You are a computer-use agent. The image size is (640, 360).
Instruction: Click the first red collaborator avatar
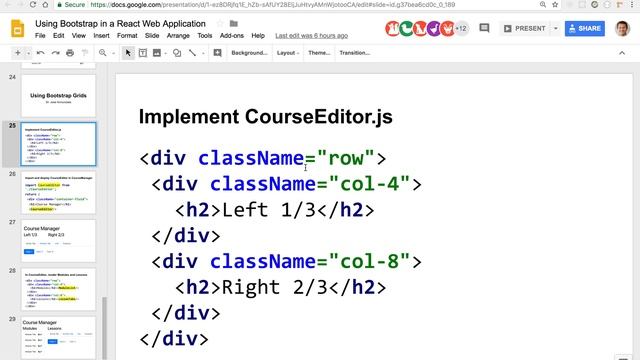coord(392,29)
